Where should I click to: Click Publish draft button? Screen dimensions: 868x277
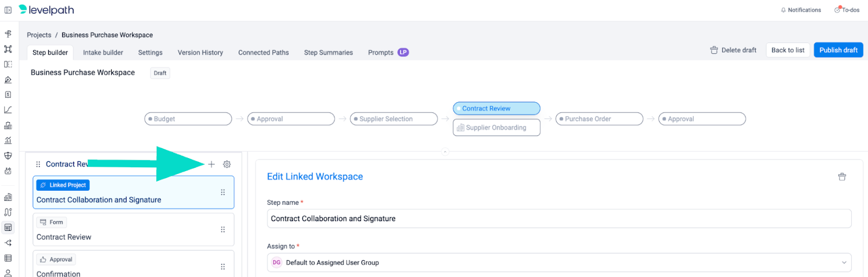point(838,50)
